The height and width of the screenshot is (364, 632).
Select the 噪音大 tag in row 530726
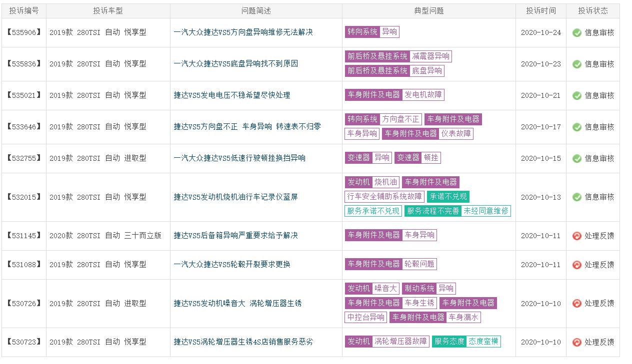[385, 289]
